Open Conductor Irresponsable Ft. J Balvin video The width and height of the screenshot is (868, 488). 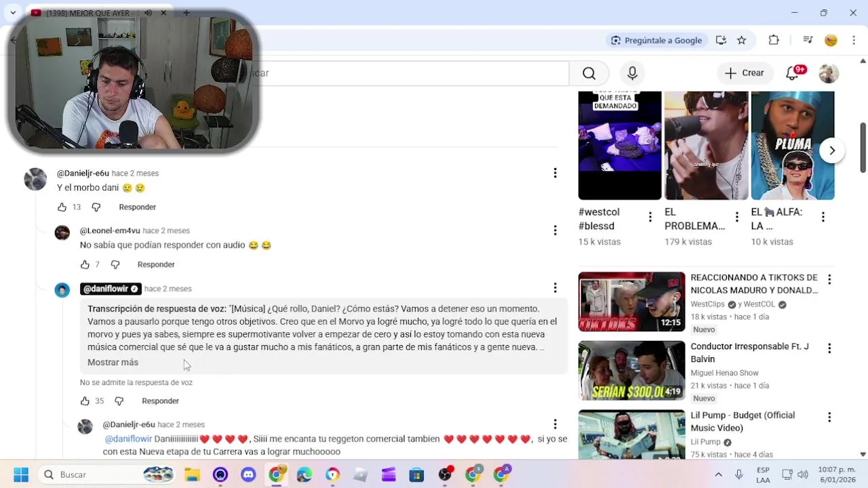pos(632,370)
